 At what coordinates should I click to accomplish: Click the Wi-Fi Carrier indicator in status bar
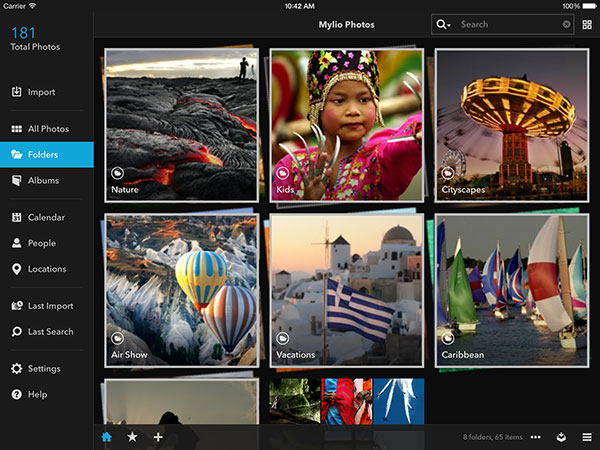pyautogui.click(x=20, y=6)
